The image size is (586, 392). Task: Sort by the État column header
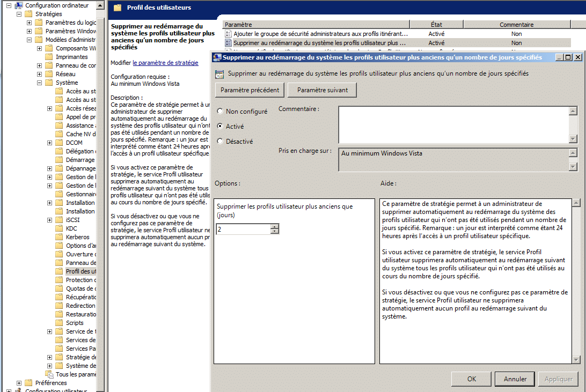[x=436, y=25]
